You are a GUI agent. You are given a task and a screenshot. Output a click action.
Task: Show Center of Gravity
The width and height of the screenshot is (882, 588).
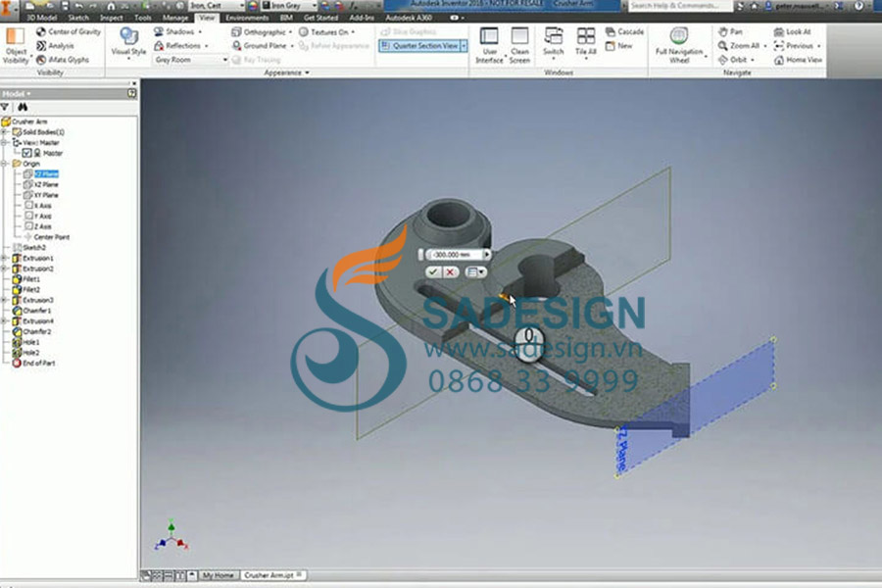coord(68,31)
